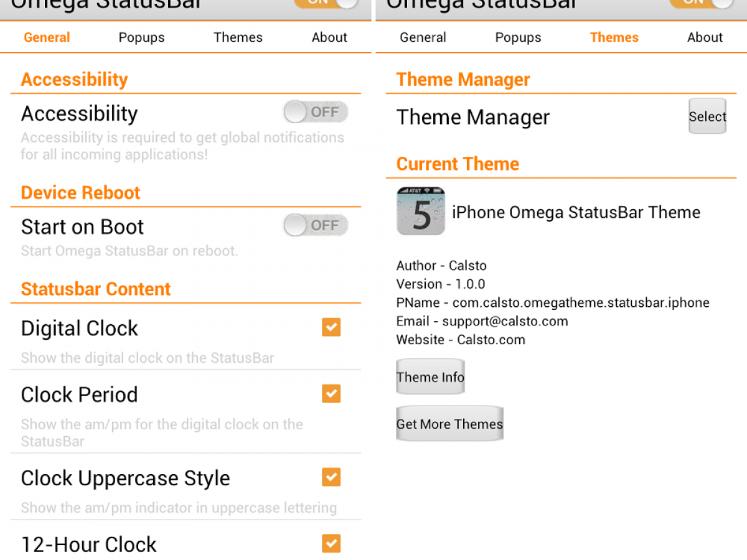Click the Get More Themes button

pyautogui.click(x=449, y=424)
